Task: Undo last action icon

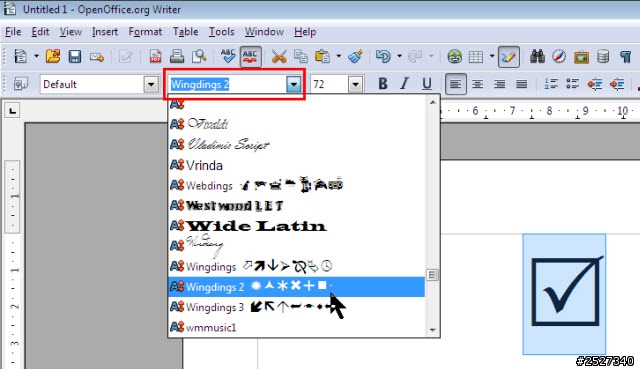Action: point(383,56)
